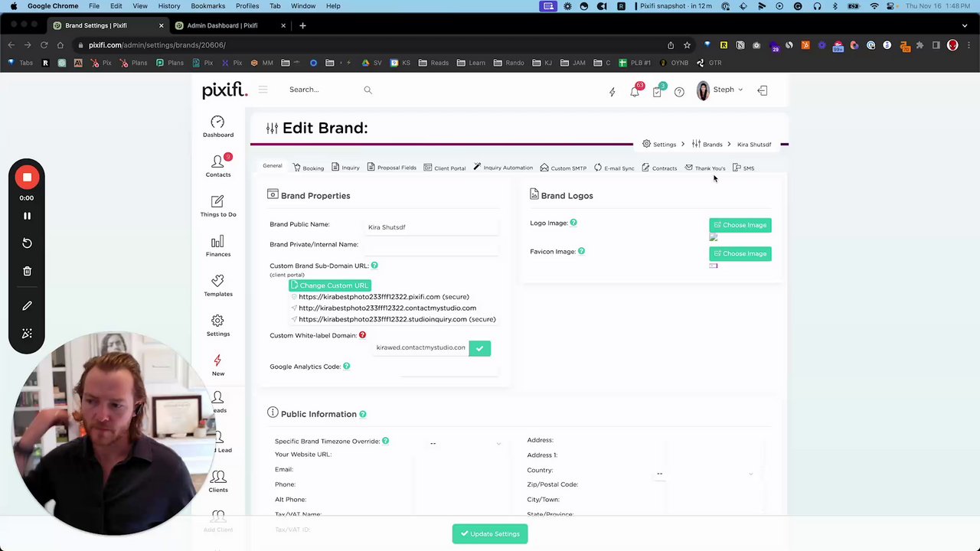Choose Image for Logo Image
Viewport: 980px width, 551px height.
pos(740,225)
